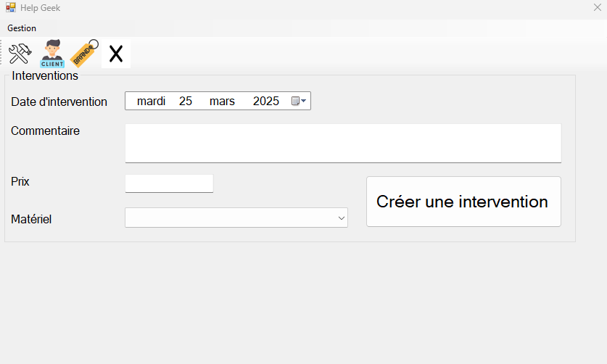Click the black X toolbar icon

(116, 54)
